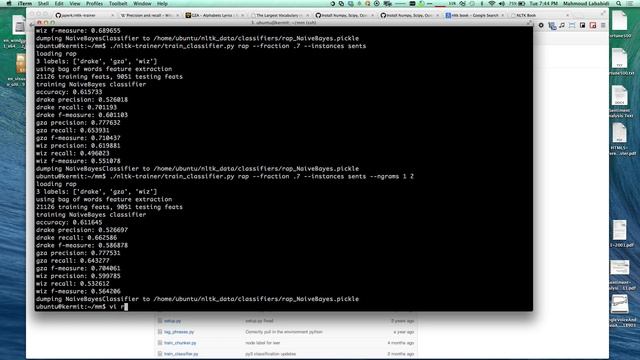
Task: Click terminal line 'gza precision: 0.777632'
Action: 78,122
